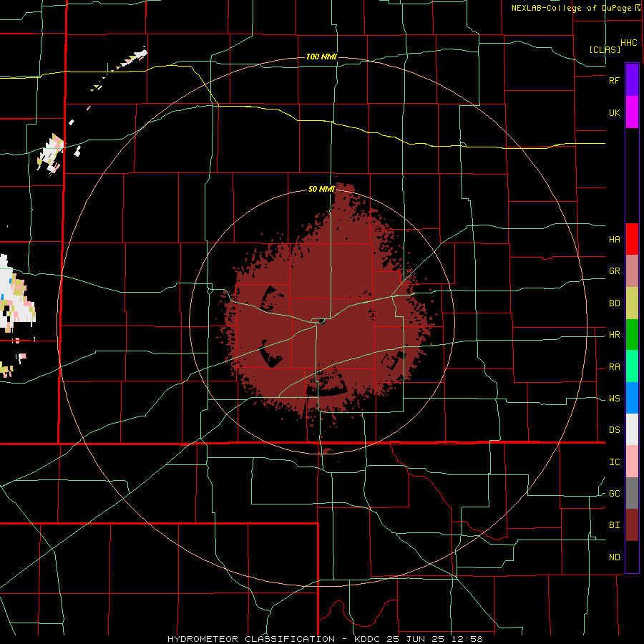Click the GC legend label
This screenshot has width=644, height=644.
point(614,494)
